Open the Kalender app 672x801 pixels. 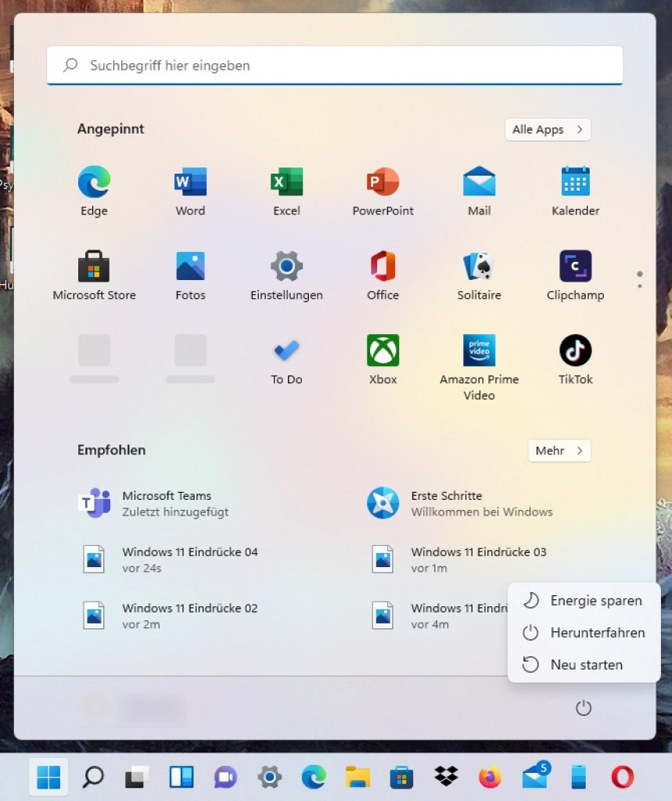[x=576, y=191]
